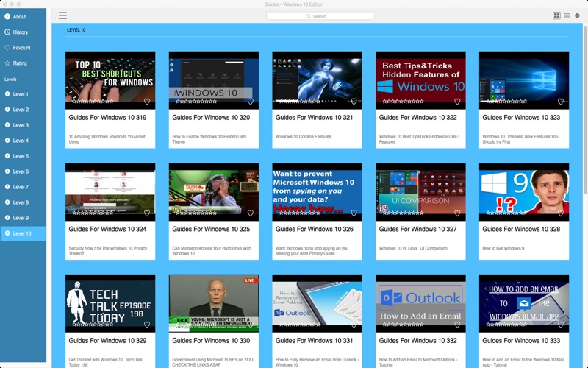Viewport: 588px width, 368px height.
Task: Switch to grid view icon
Action: 556,15
